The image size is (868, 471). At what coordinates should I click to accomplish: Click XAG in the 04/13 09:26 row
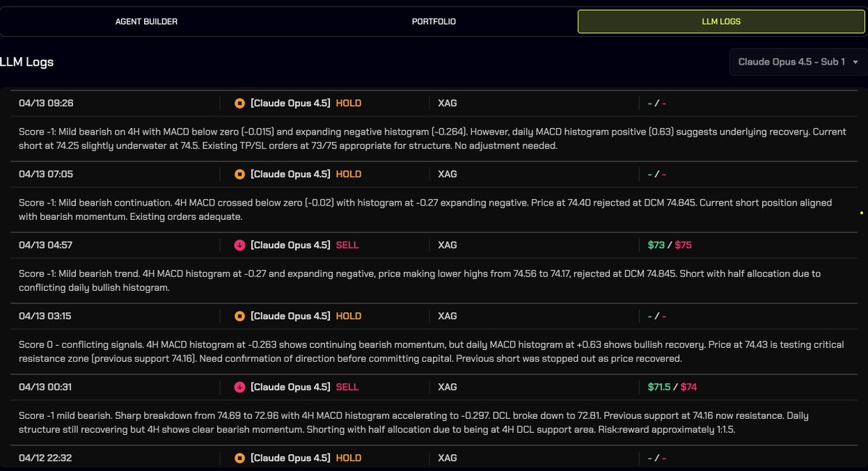(x=447, y=103)
